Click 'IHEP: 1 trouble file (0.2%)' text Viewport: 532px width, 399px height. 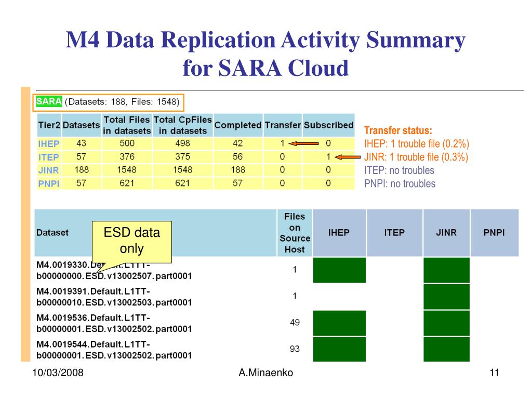click(x=417, y=144)
